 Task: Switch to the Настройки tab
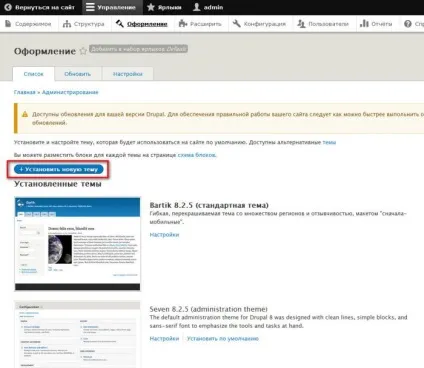coord(128,74)
